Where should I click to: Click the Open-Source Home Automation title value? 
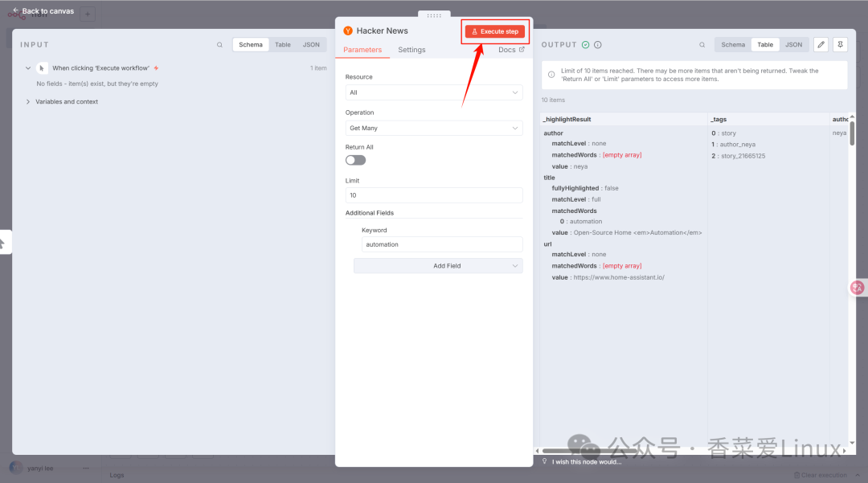coord(637,233)
